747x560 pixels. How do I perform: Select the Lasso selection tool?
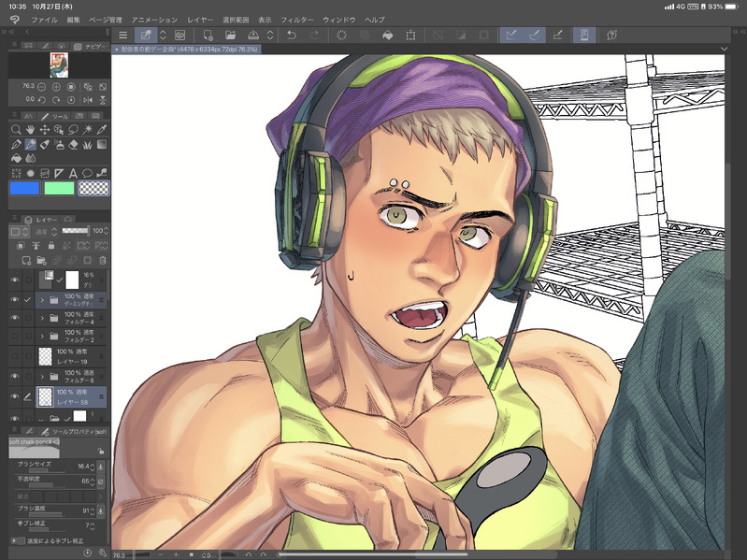pos(73,130)
